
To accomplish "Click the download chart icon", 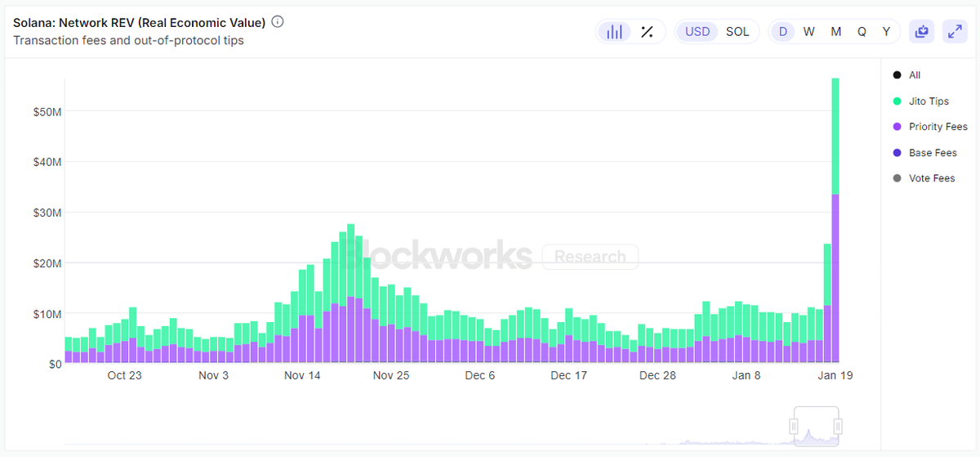I will point(922,32).
